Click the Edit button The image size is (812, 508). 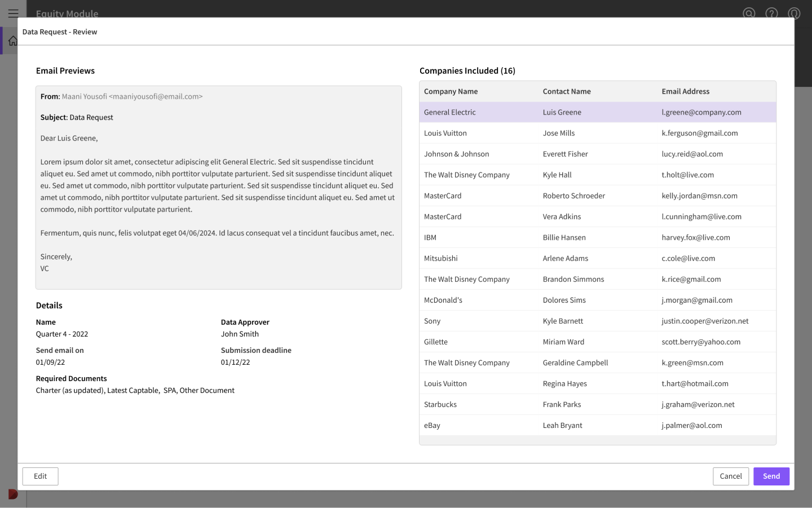pyautogui.click(x=40, y=476)
